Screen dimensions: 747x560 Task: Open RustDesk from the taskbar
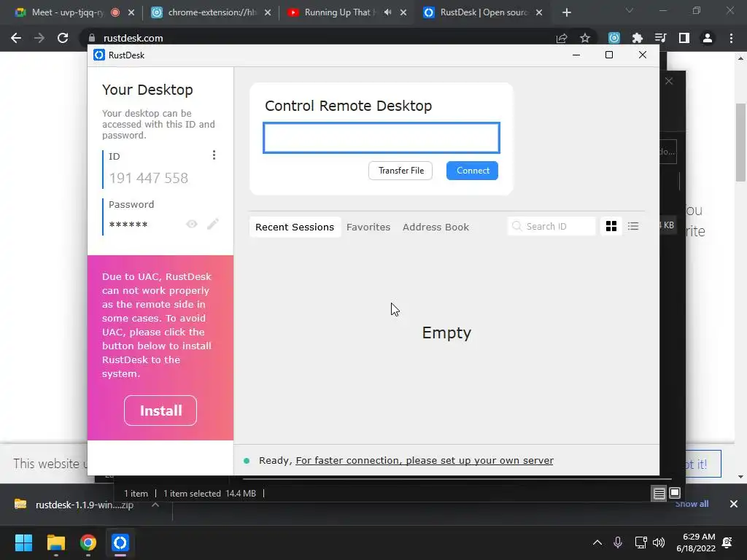click(120, 542)
